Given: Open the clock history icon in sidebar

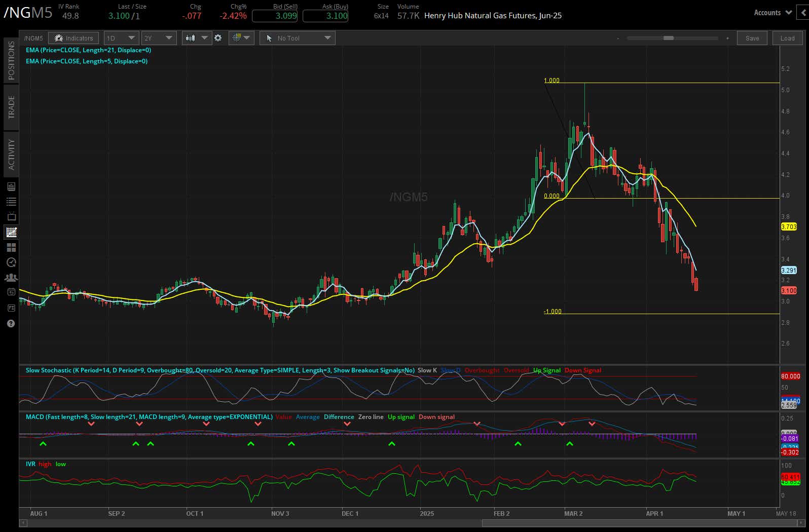Looking at the screenshot, I should (x=11, y=262).
